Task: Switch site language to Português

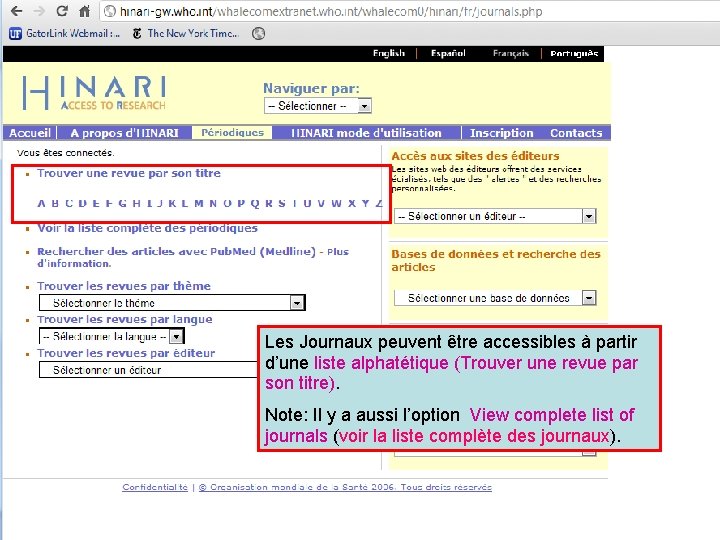Action: (574, 53)
